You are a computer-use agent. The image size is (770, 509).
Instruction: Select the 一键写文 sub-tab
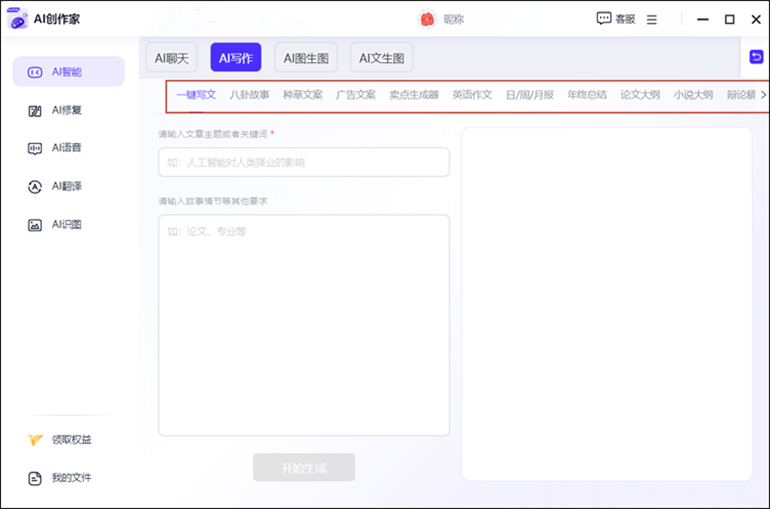point(196,95)
